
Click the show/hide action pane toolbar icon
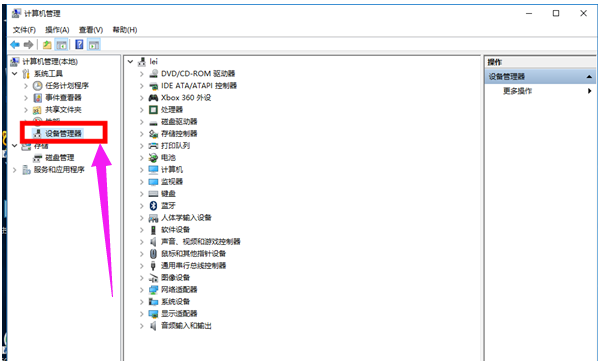tap(94, 45)
